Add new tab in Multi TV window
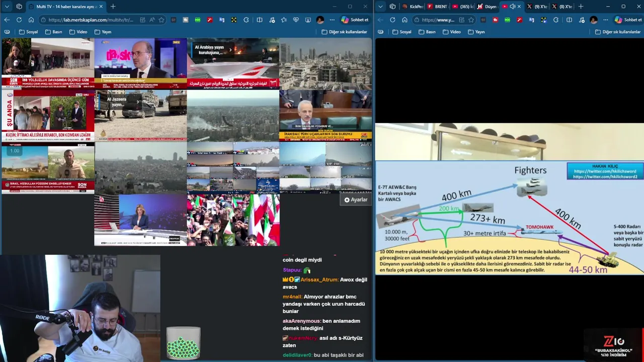This screenshot has width=644, height=362. coord(113,7)
